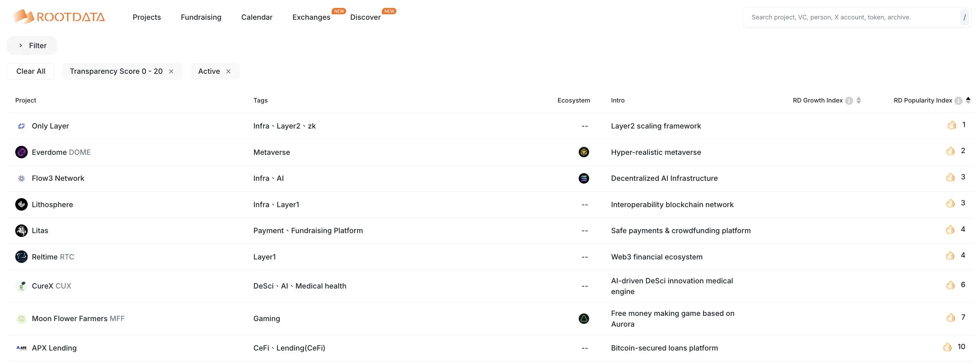The image size is (980, 363).
Task: Click the search input field
Action: pyautogui.click(x=856, y=17)
